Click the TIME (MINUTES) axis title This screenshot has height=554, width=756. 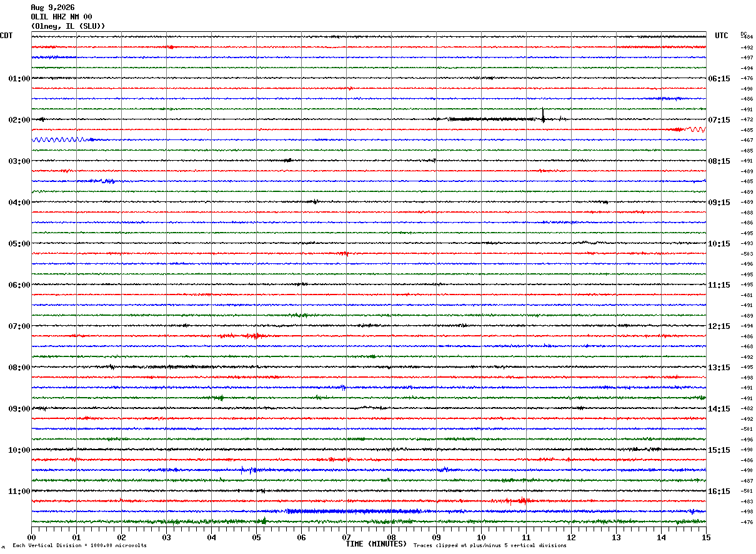pos(376,544)
